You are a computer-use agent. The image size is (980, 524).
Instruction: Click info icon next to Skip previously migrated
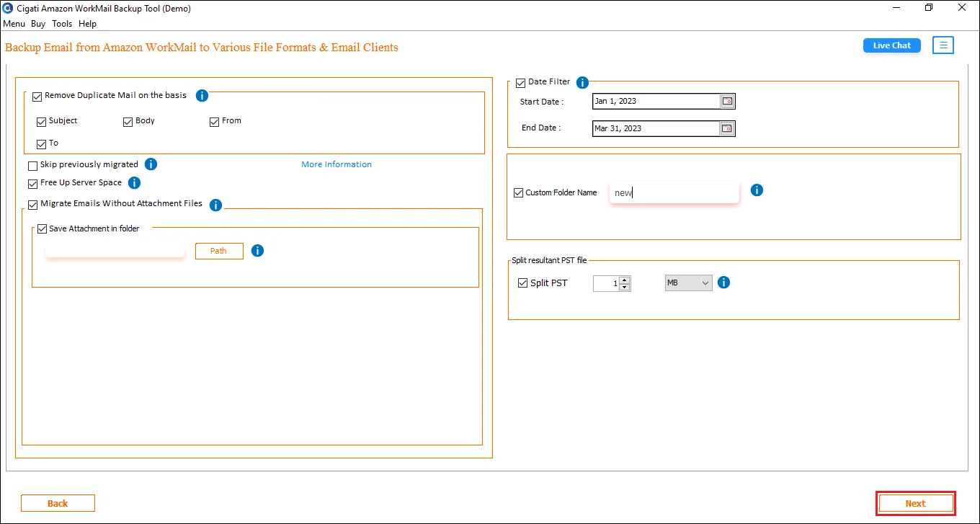coord(151,164)
